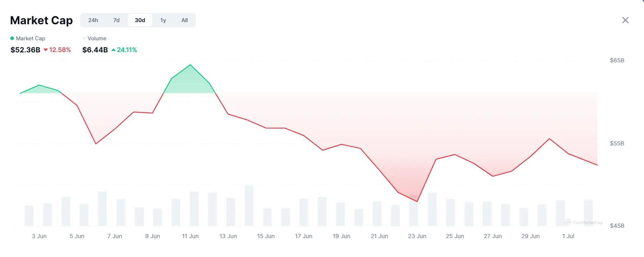This screenshot has width=644, height=257.
Task: Select the All time range
Action: tap(184, 20)
